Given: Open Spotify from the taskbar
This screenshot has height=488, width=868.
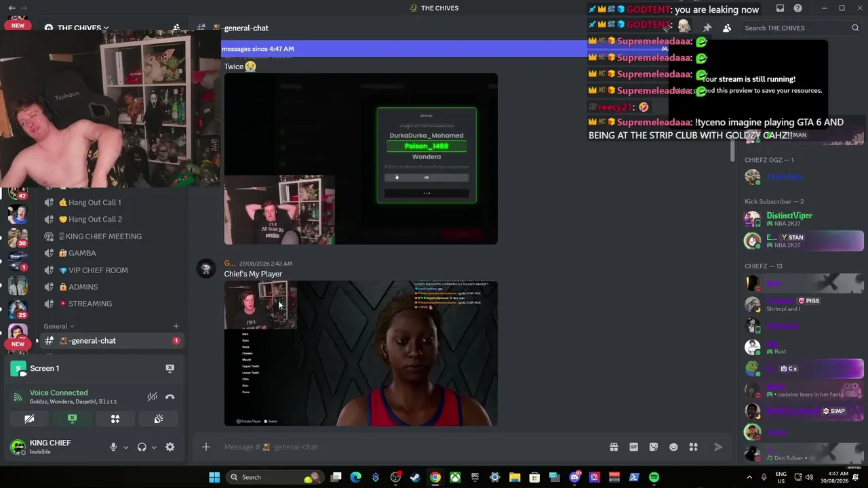Looking at the screenshot, I should click(654, 477).
